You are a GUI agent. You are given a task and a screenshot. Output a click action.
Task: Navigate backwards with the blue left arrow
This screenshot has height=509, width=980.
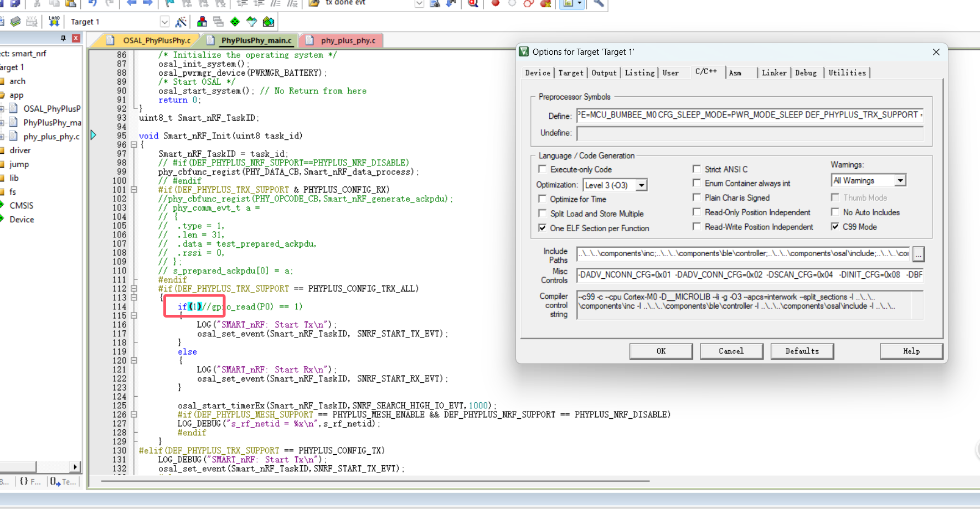(x=131, y=3)
